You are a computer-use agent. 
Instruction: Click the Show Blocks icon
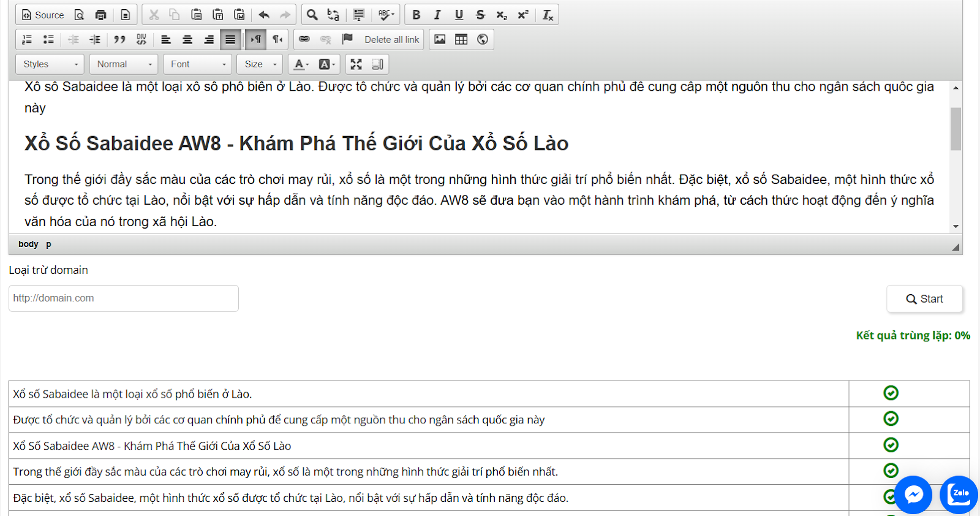[x=378, y=64]
